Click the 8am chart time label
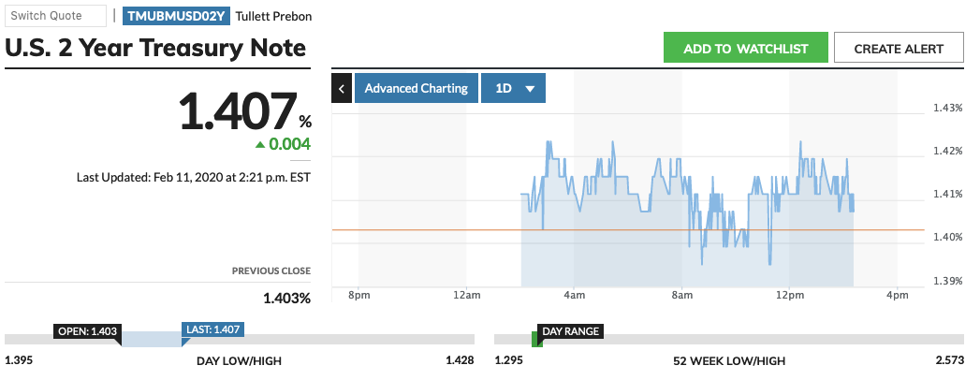 coord(681,296)
